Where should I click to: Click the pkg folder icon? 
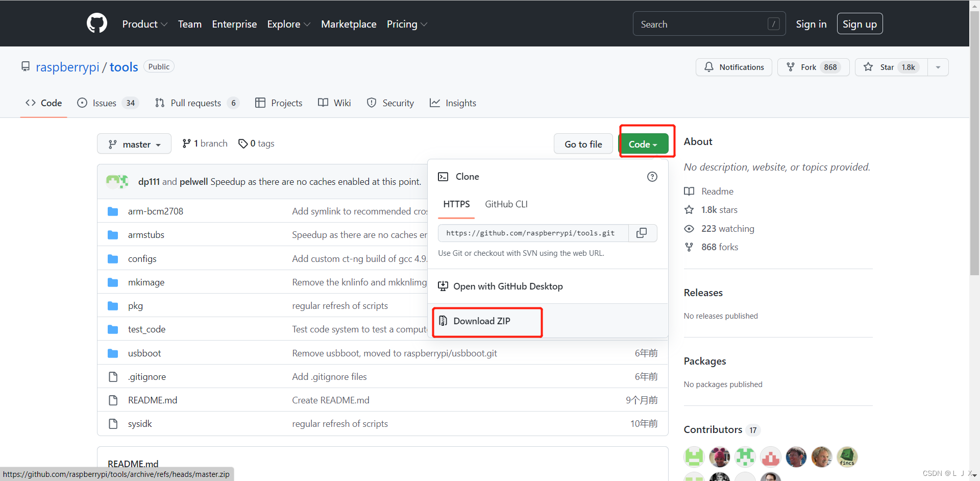tap(113, 306)
